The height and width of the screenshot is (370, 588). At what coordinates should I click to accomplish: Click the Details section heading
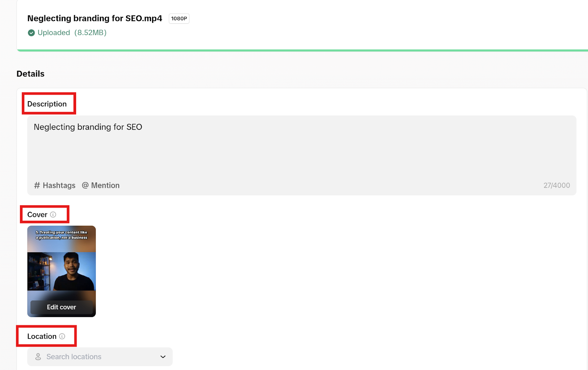point(31,74)
